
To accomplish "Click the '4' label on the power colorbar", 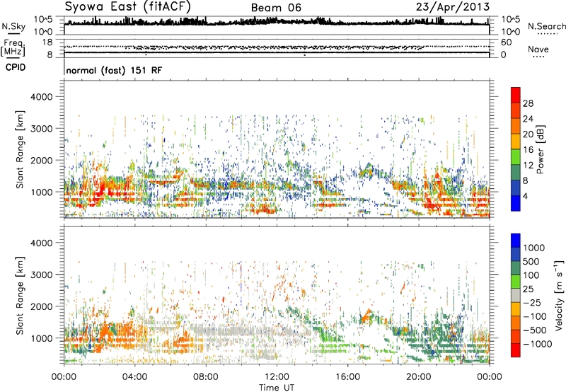I will 525,197.
